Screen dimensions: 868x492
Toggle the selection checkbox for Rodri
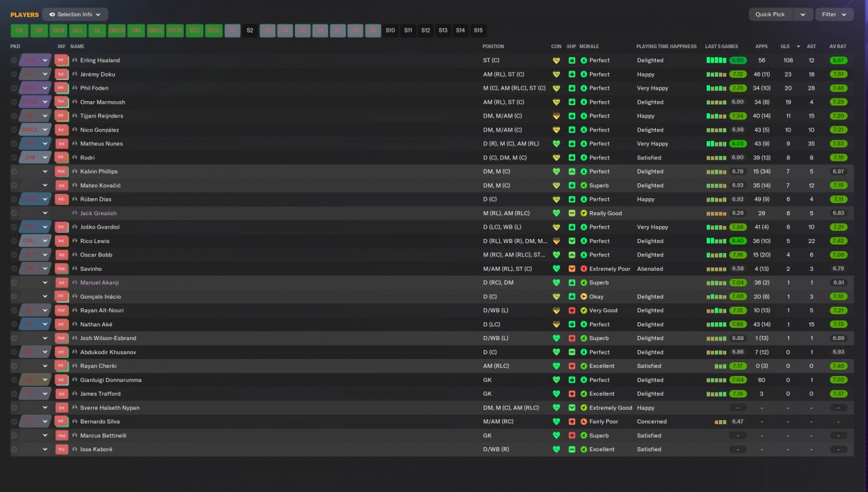[14, 157]
